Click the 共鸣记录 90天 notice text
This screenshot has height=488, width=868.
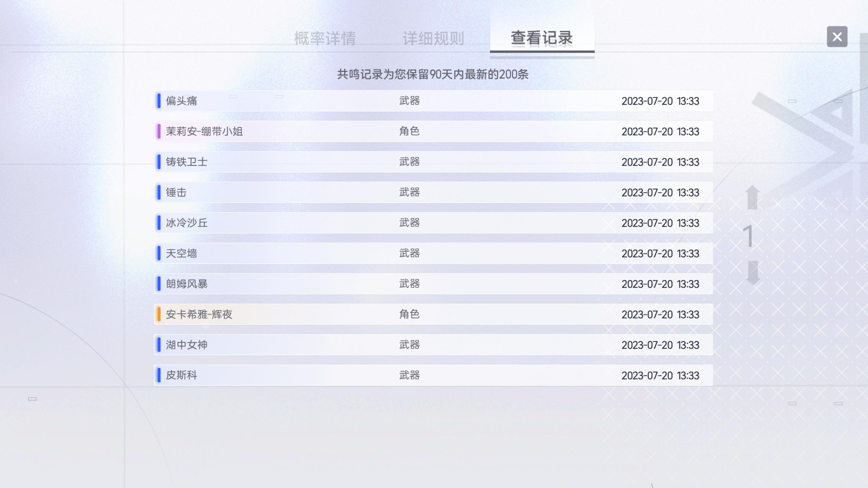coord(433,74)
